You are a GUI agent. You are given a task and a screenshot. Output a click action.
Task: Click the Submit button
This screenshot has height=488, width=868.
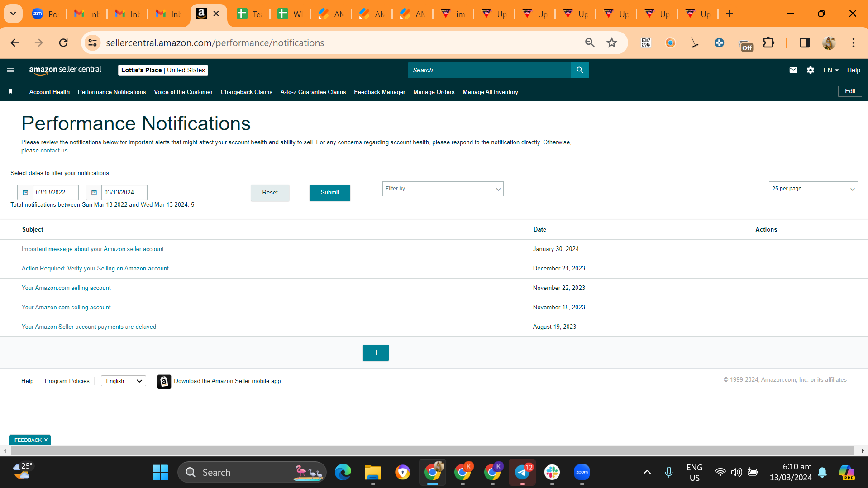[330, 193]
